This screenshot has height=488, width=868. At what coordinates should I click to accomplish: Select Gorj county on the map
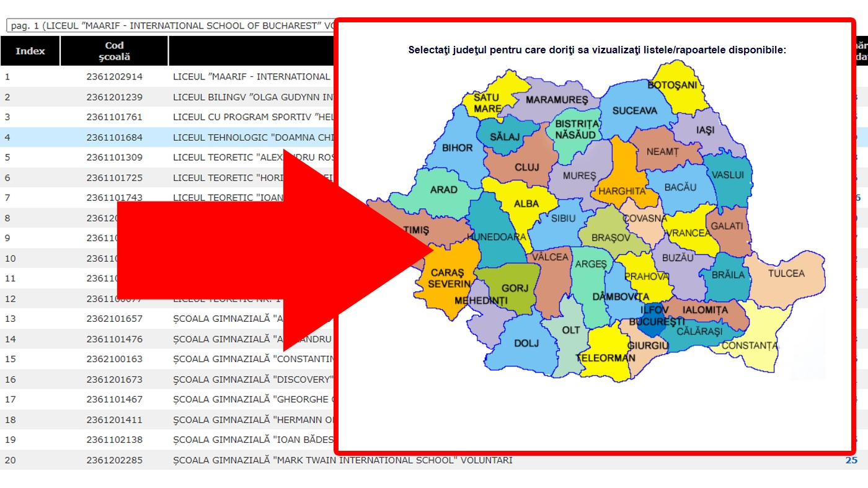pyautogui.click(x=515, y=288)
